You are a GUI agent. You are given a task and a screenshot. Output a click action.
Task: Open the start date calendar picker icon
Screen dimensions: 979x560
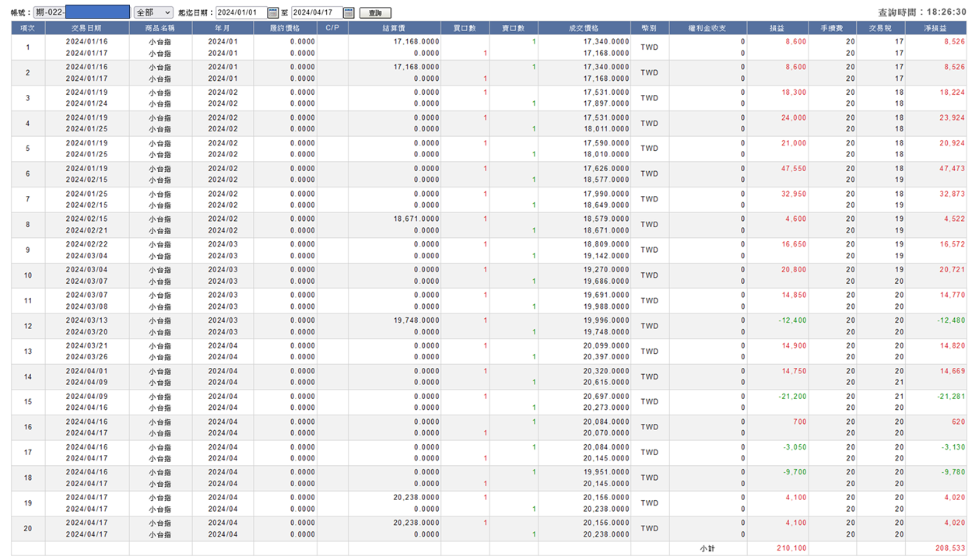point(272,12)
